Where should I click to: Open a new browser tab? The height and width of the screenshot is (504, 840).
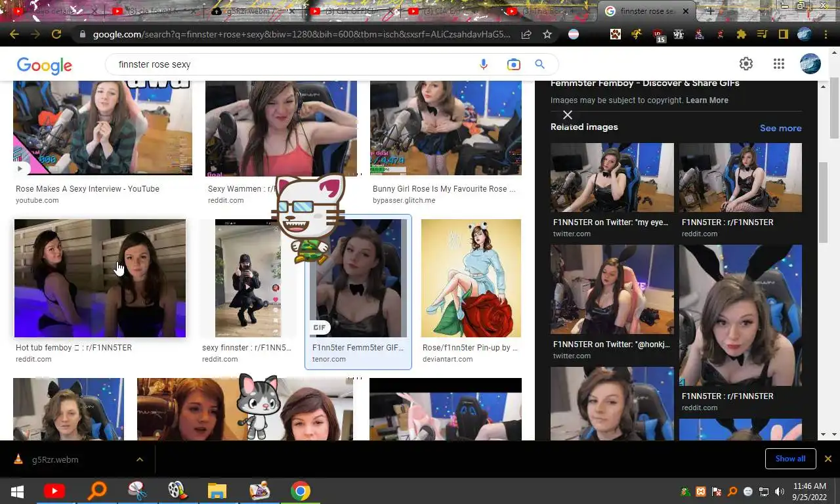pyautogui.click(x=710, y=11)
